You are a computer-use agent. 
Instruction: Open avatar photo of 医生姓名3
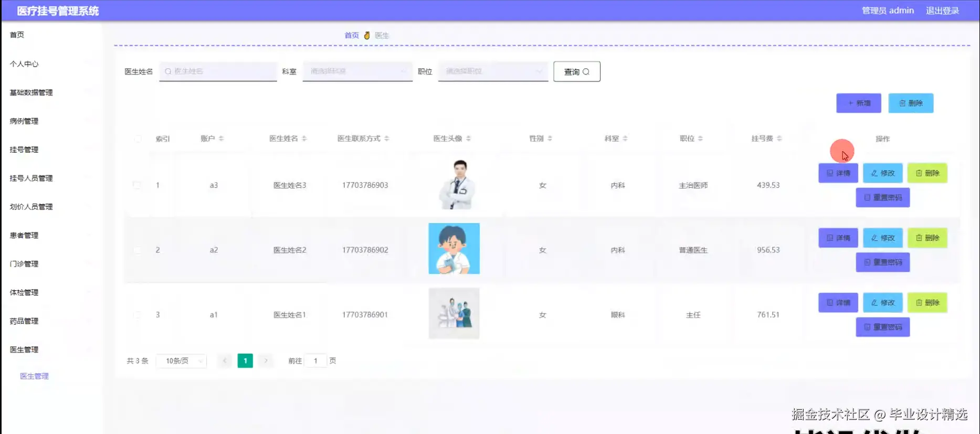click(456, 184)
